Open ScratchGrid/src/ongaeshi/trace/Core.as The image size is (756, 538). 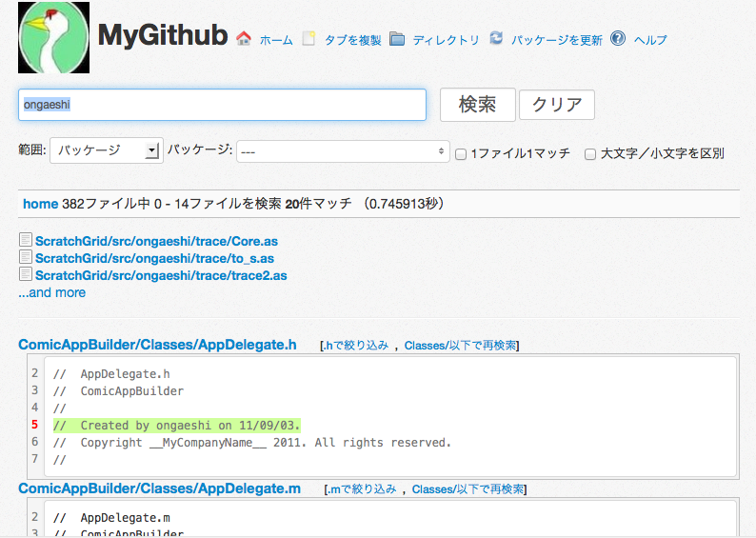point(157,241)
